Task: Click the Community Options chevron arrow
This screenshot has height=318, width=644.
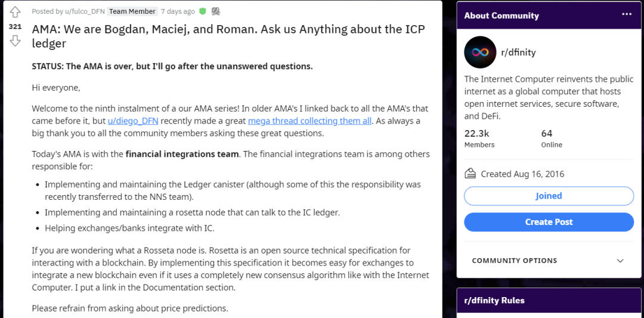Action: pos(620,261)
